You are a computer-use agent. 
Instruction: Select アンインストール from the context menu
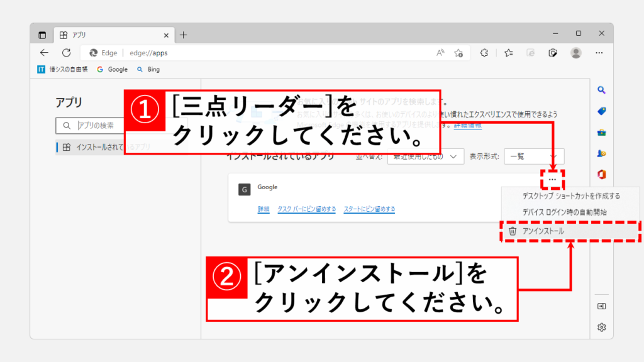click(544, 231)
